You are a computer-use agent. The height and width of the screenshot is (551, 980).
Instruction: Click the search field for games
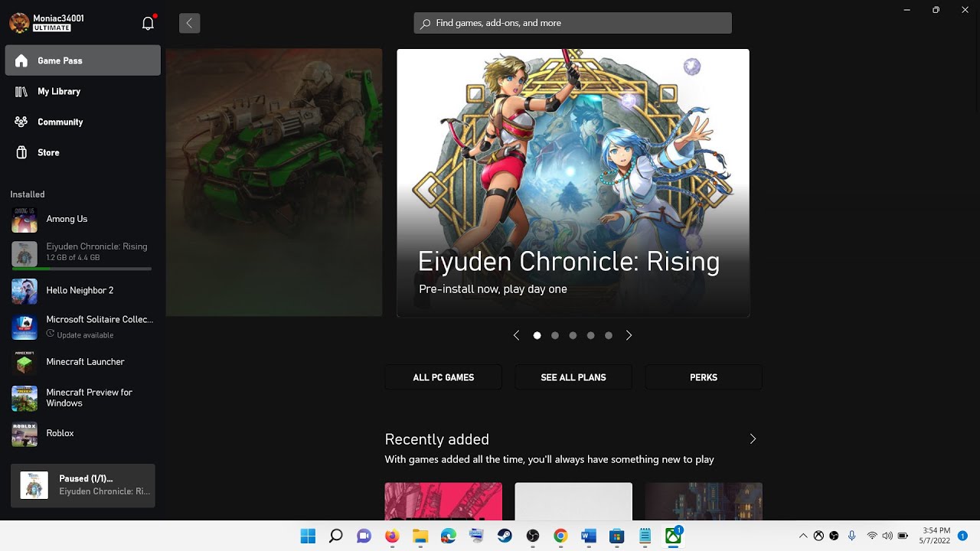pyautogui.click(x=573, y=23)
